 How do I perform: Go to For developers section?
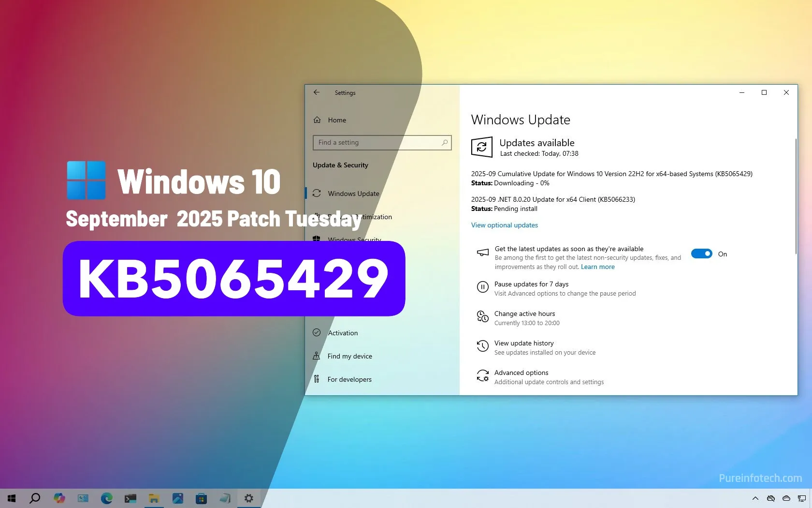349,379
